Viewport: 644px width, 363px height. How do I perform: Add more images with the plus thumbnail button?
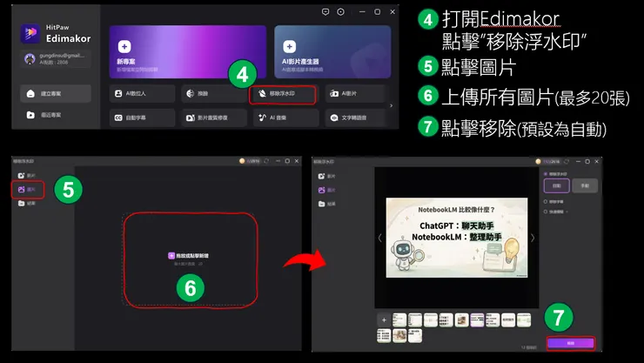pos(384,320)
